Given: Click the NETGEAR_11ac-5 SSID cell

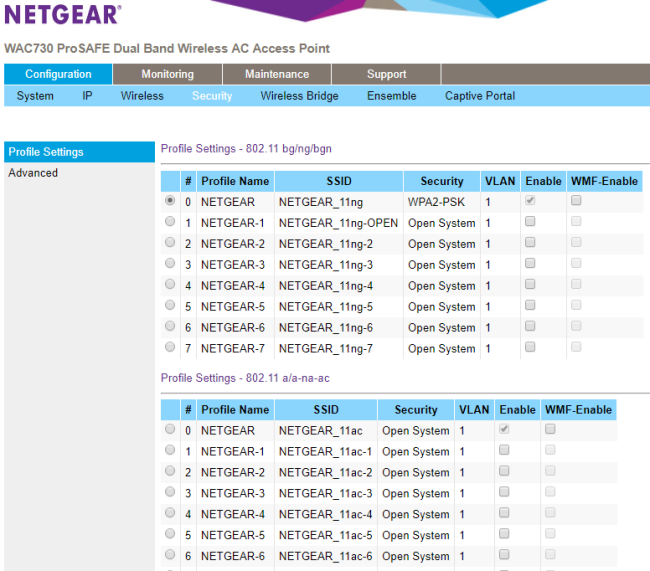Looking at the screenshot, I should pos(325,535).
